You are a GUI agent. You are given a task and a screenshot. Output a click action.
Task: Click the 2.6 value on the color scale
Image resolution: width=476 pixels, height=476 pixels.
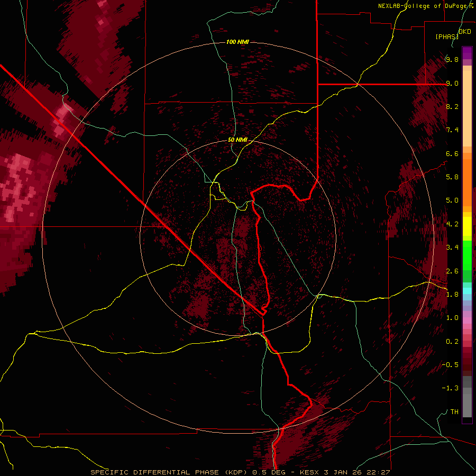pyautogui.click(x=452, y=271)
